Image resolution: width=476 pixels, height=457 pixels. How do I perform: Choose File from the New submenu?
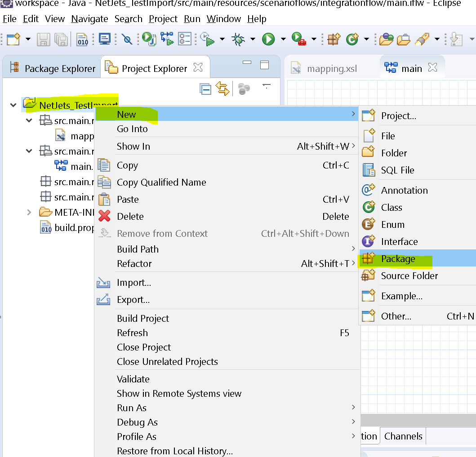[418, 136]
